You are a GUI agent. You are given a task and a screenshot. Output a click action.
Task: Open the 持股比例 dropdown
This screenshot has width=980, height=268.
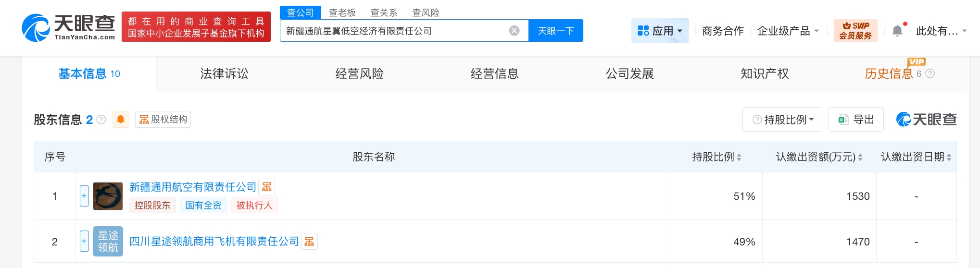coord(782,120)
